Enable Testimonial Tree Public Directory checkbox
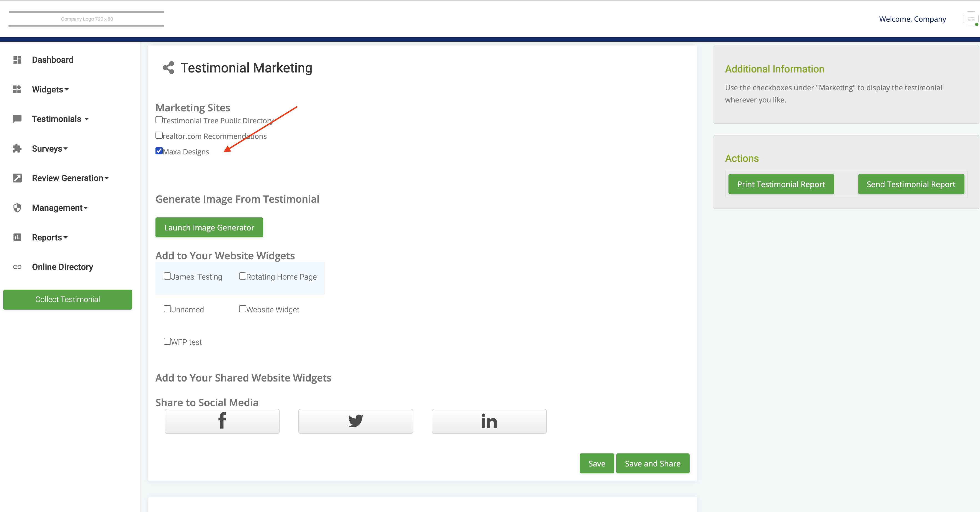980x512 pixels. 159,120
